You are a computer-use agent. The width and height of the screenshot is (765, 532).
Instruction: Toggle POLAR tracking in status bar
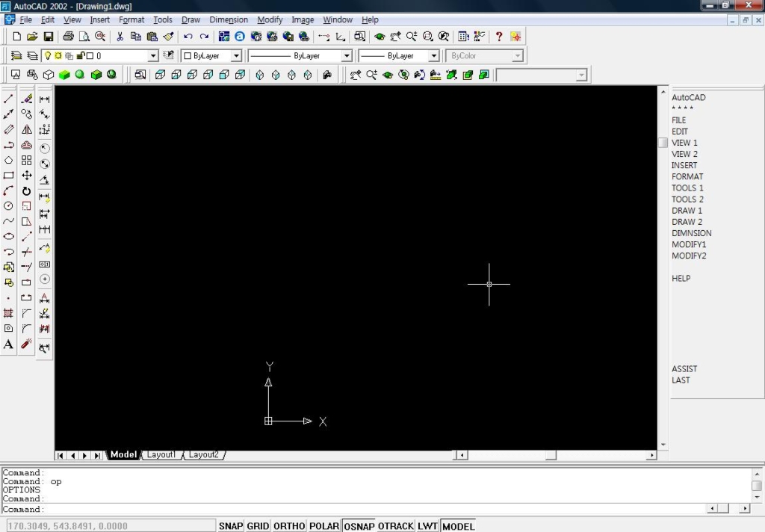point(324,526)
